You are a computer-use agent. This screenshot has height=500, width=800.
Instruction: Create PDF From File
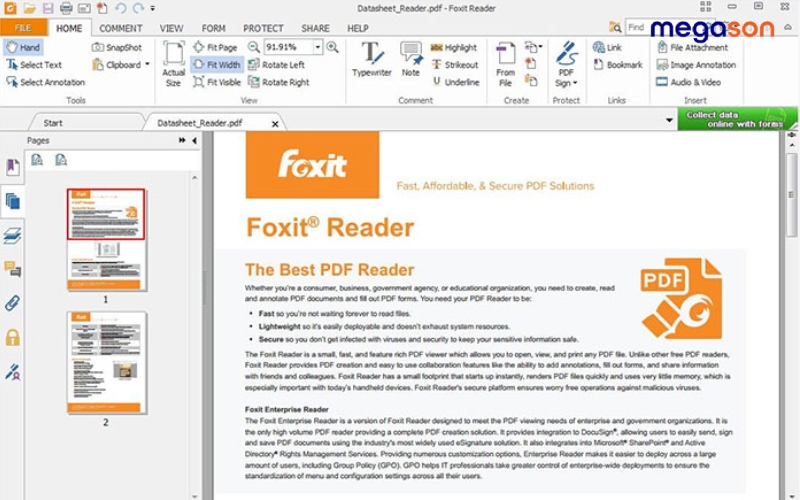tap(506, 64)
